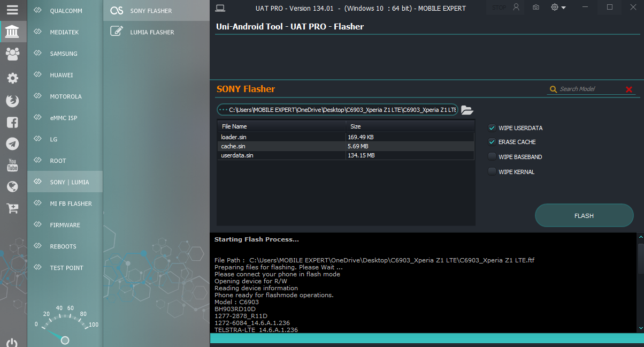Click the camera screenshot icon in title bar

pos(536,7)
